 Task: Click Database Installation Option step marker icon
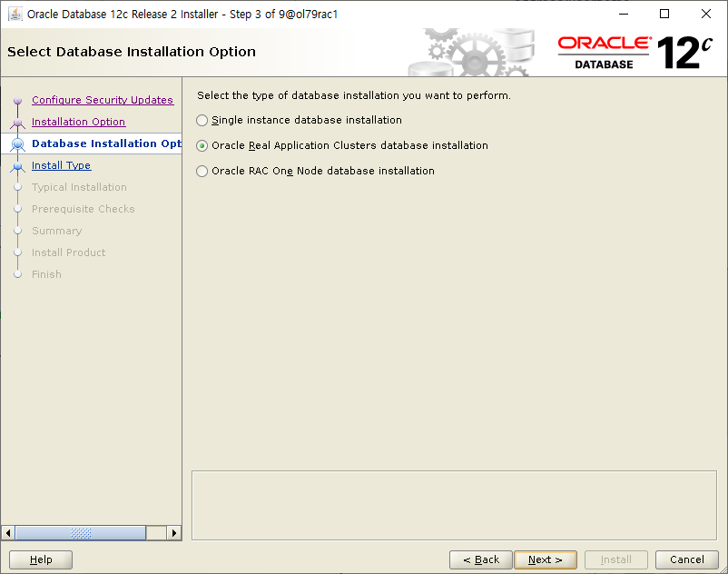click(17, 144)
